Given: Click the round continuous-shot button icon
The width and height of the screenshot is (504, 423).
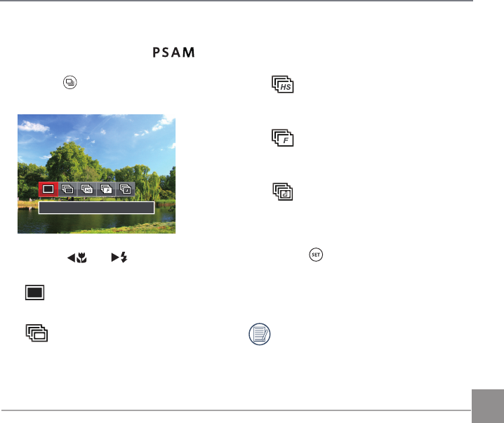Looking at the screenshot, I should 69,83.
